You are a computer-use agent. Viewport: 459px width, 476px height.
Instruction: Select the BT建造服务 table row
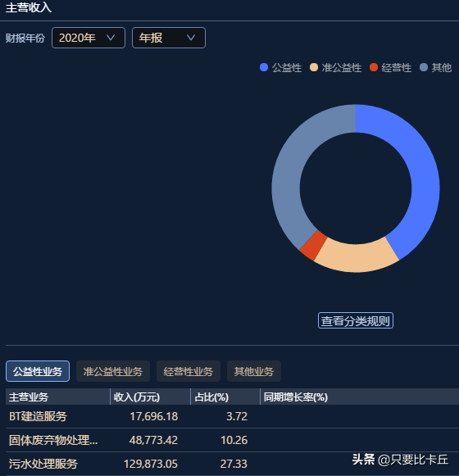click(232, 416)
